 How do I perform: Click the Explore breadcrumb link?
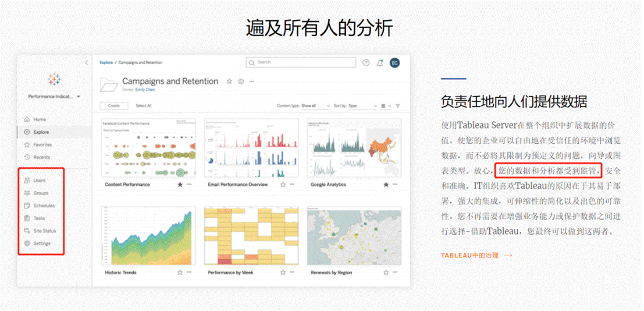pos(106,62)
